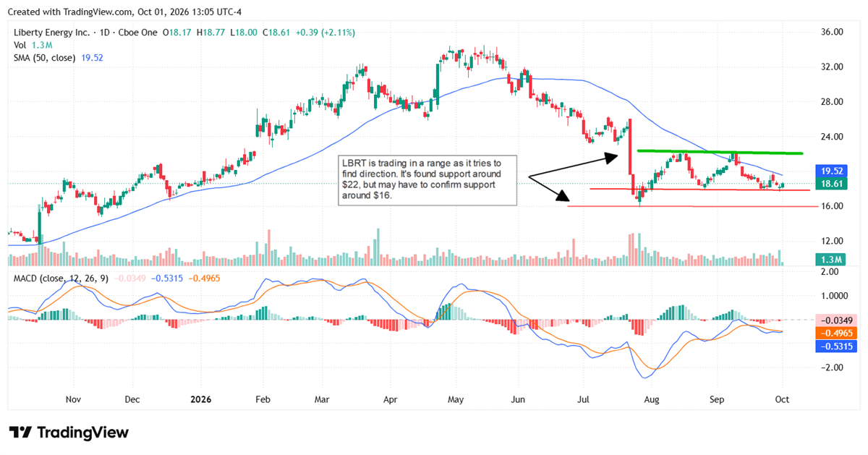868x455 pixels.
Task: Click the May date axis label
Action: (456, 399)
